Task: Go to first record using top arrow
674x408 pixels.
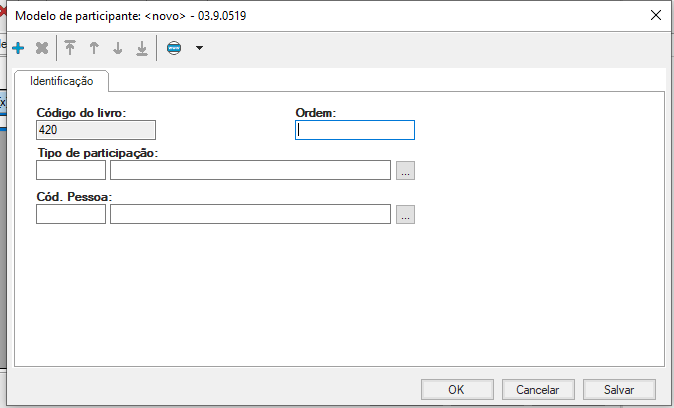Action: pos(70,48)
